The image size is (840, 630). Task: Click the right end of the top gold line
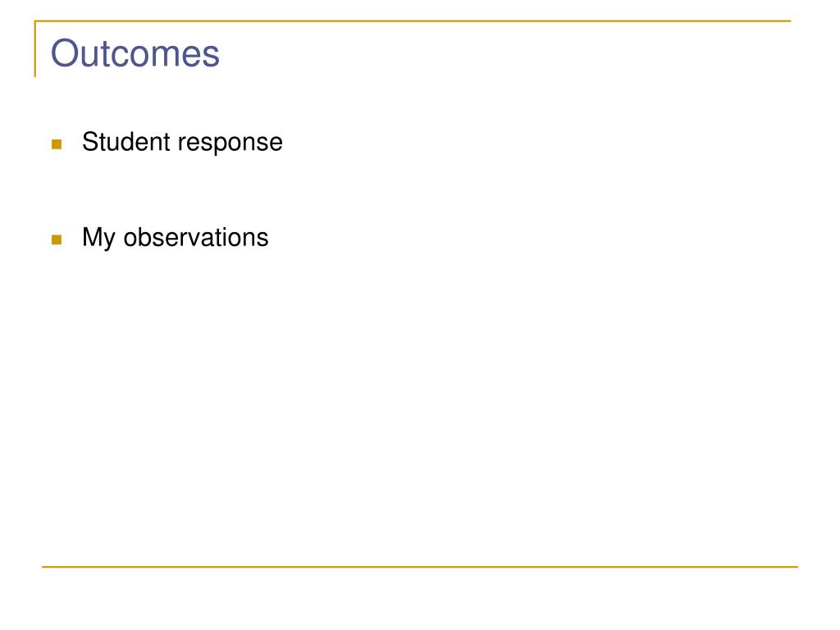point(788,21)
